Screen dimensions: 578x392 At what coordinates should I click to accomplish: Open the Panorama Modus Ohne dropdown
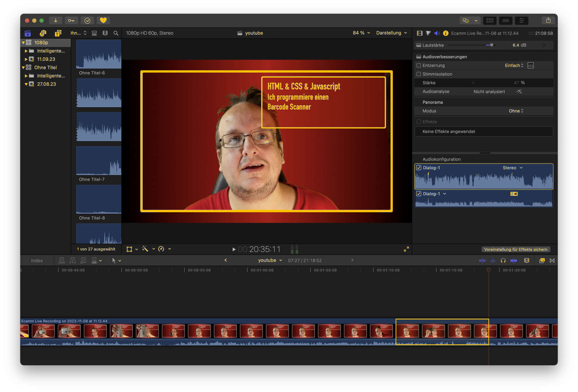pos(516,111)
